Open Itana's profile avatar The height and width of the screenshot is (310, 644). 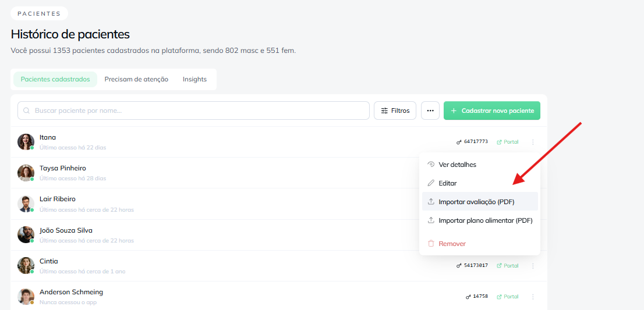pos(26,142)
